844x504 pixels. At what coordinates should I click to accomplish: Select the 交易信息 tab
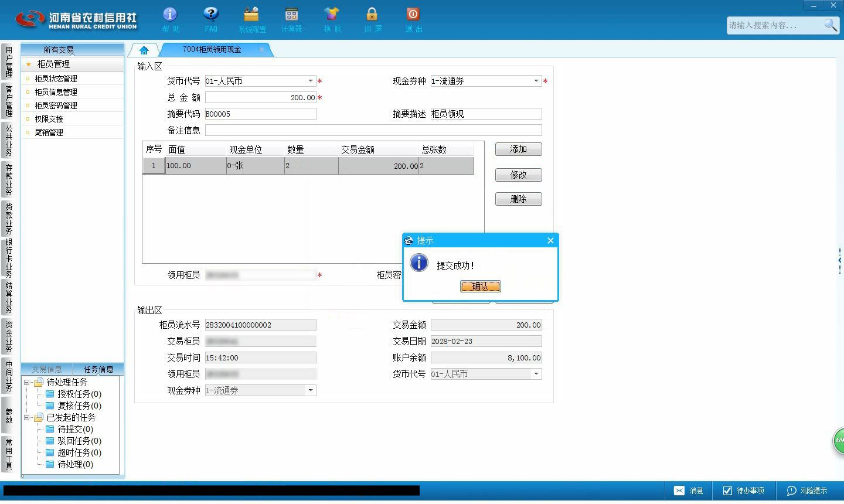pyautogui.click(x=46, y=369)
